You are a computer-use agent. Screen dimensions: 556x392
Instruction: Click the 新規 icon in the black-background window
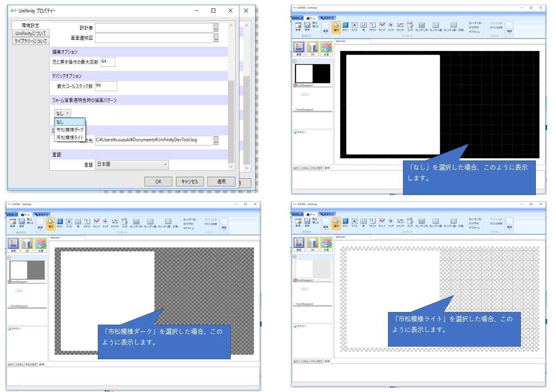click(298, 26)
